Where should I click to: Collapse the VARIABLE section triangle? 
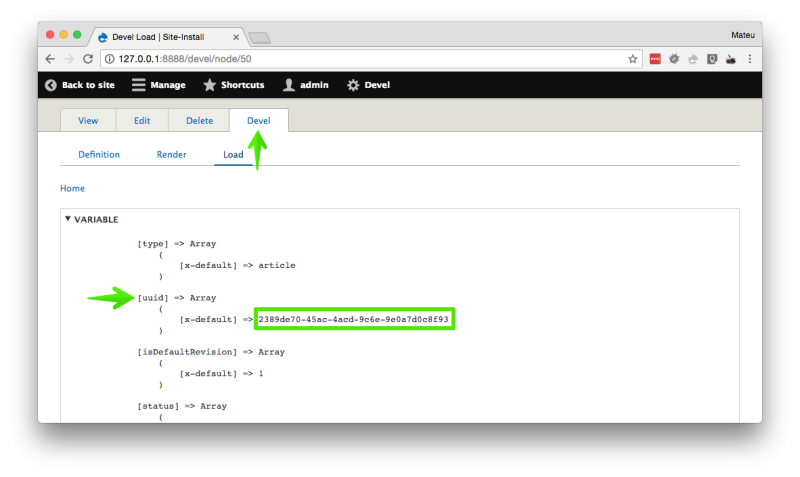[68, 219]
